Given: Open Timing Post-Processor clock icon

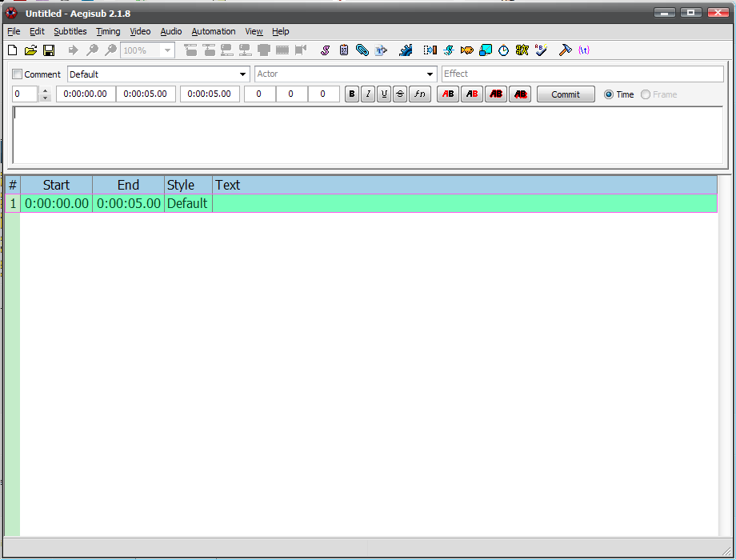Looking at the screenshot, I should click(x=503, y=50).
